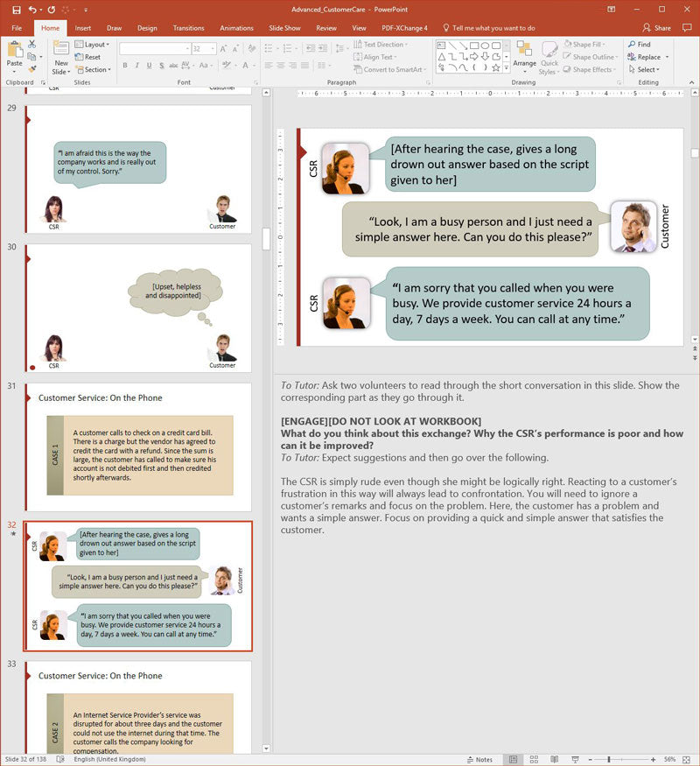Align text to the left
The height and width of the screenshot is (766, 700).
point(269,65)
